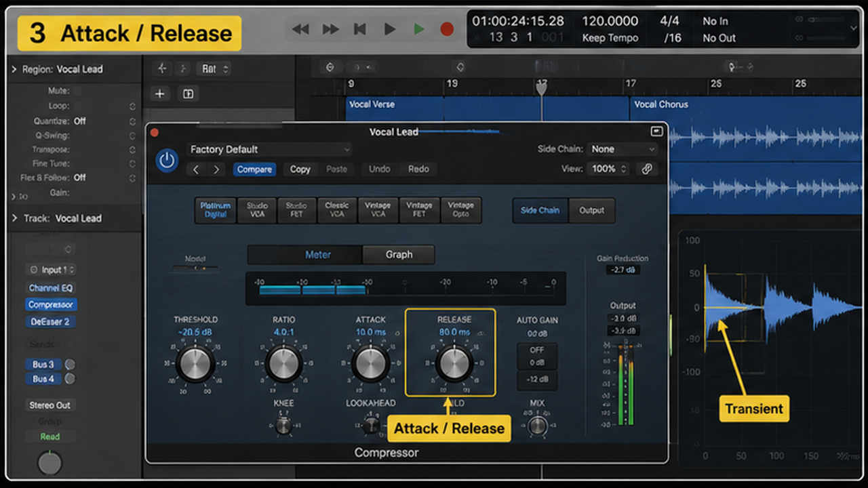Select the Vintage VCA compressor model
The image size is (868, 488).
pos(378,209)
